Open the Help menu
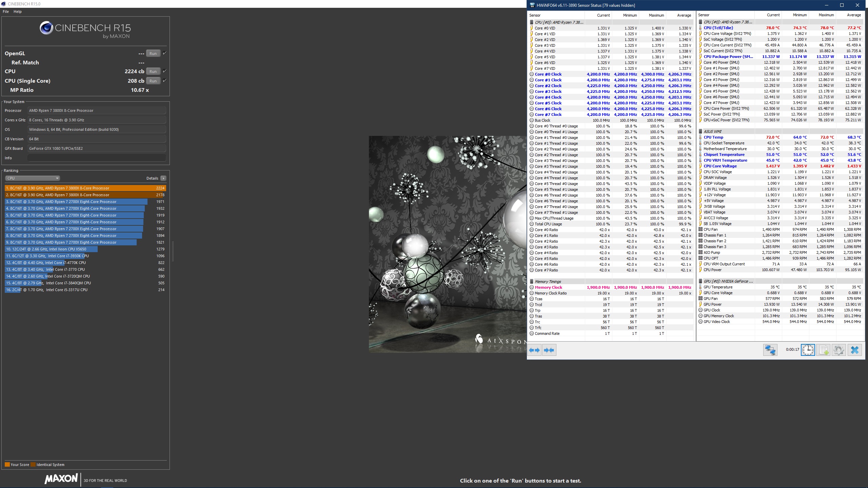Viewport: 868px width, 488px height. click(x=18, y=12)
